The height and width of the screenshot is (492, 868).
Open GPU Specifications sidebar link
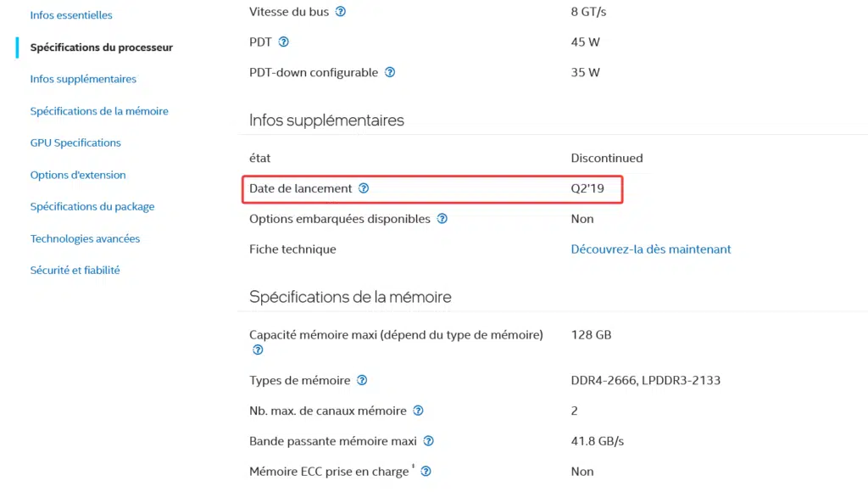click(x=75, y=143)
